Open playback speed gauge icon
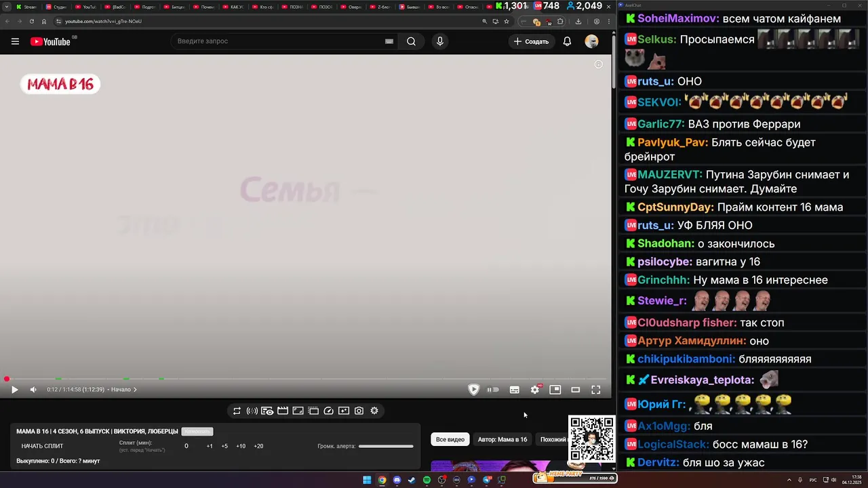 point(328,411)
